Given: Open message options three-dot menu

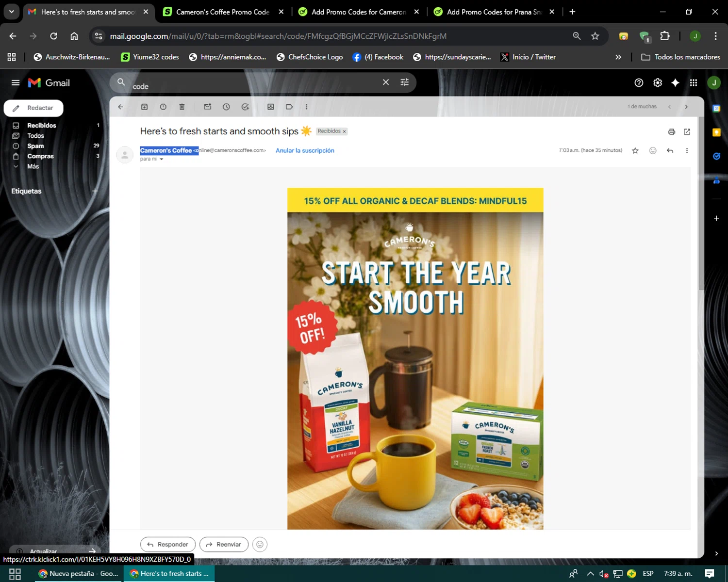Looking at the screenshot, I should point(687,150).
